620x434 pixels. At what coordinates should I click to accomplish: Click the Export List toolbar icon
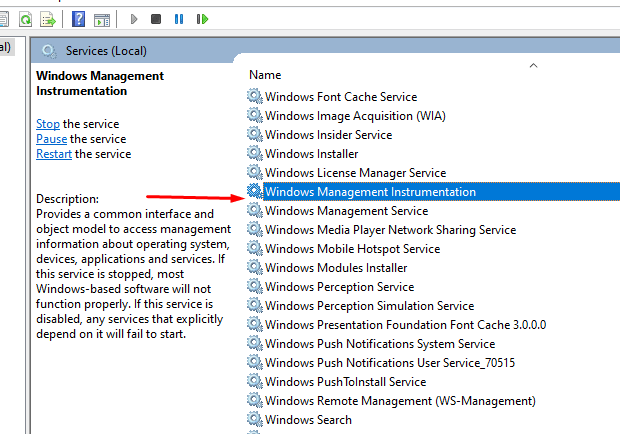[x=48, y=19]
